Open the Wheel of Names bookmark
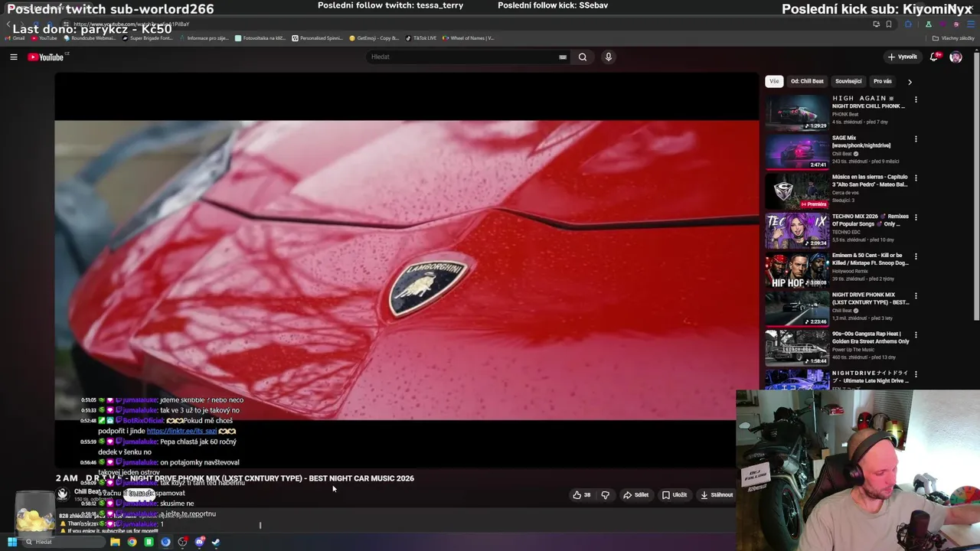 point(469,37)
